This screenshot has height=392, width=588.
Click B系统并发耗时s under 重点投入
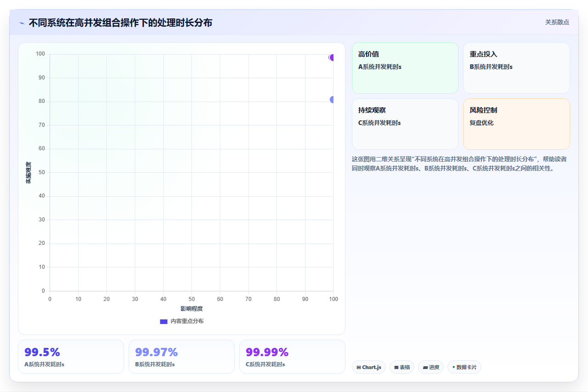coord(491,67)
